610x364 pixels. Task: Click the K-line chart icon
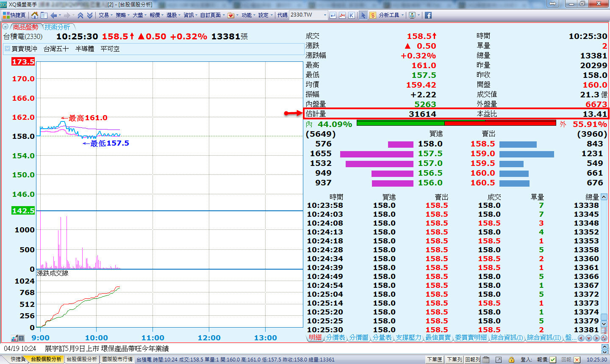tap(352, 15)
